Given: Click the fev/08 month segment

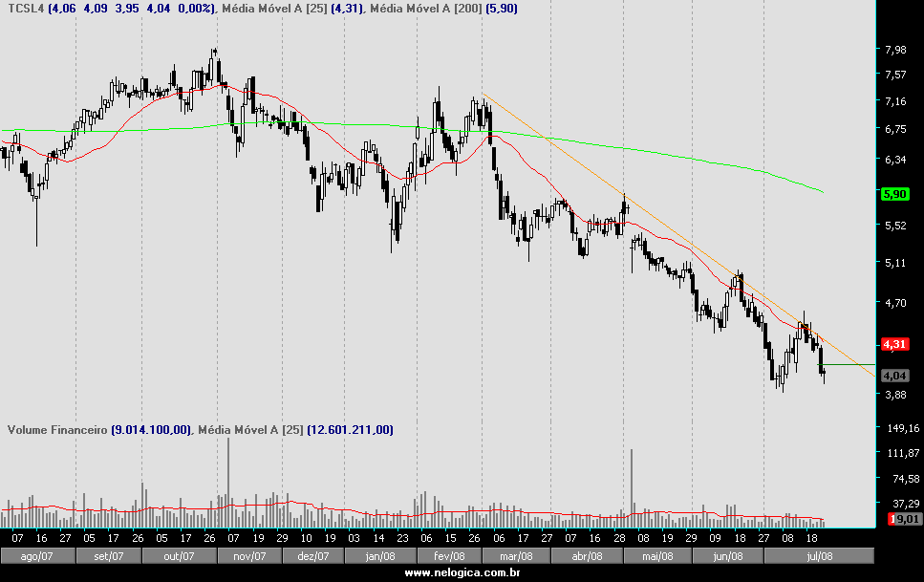Looking at the screenshot, I should click(450, 556).
